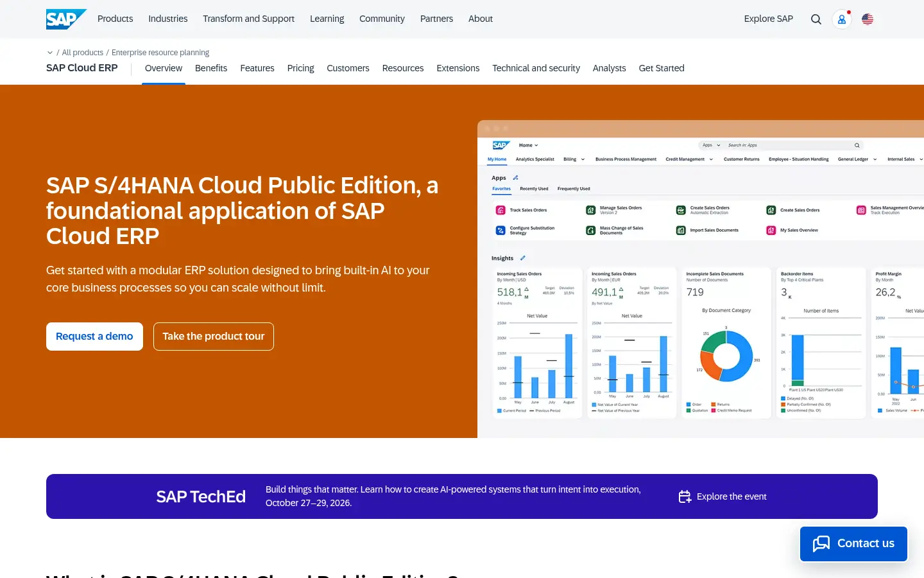Switch to the Resources tab
This screenshot has width=924, height=578.
click(x=403, y=68)
